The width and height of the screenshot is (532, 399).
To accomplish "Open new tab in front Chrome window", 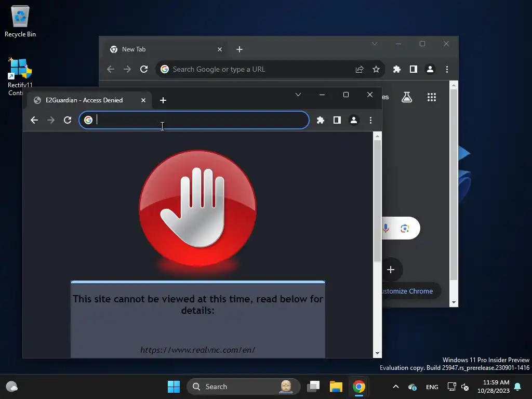I will [x=163, y=100].
